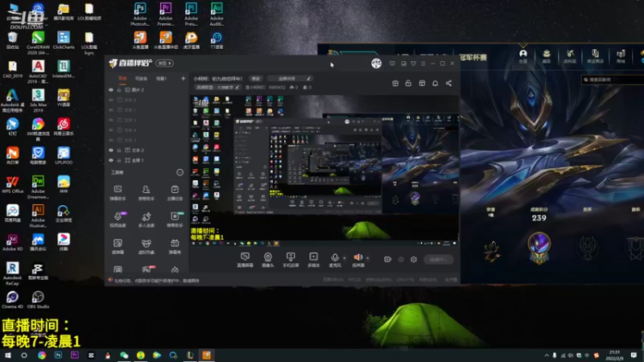
Task: Open the virtual avatar tool (bear icon)
Action: click(x=147, y=246)
